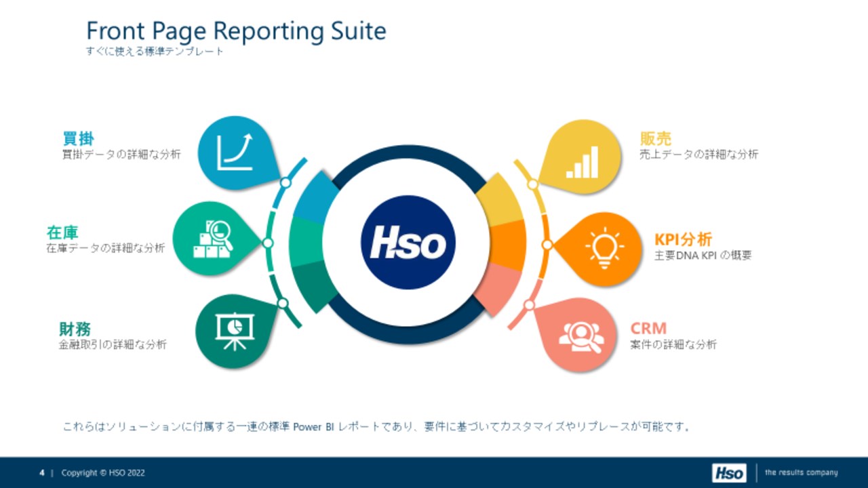Select text 金融取引の詳細な分析

coord(113,344)
